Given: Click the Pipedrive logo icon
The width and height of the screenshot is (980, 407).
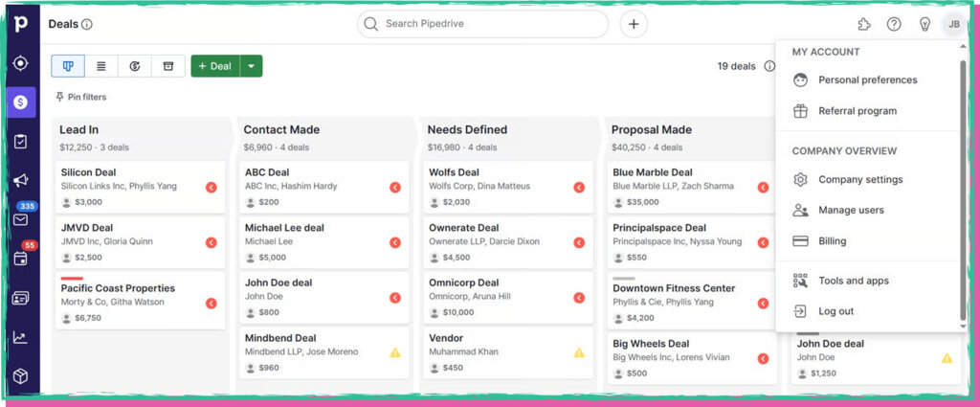Looking at the screenshot, I should pyautogui.click(x=21, y=24).
